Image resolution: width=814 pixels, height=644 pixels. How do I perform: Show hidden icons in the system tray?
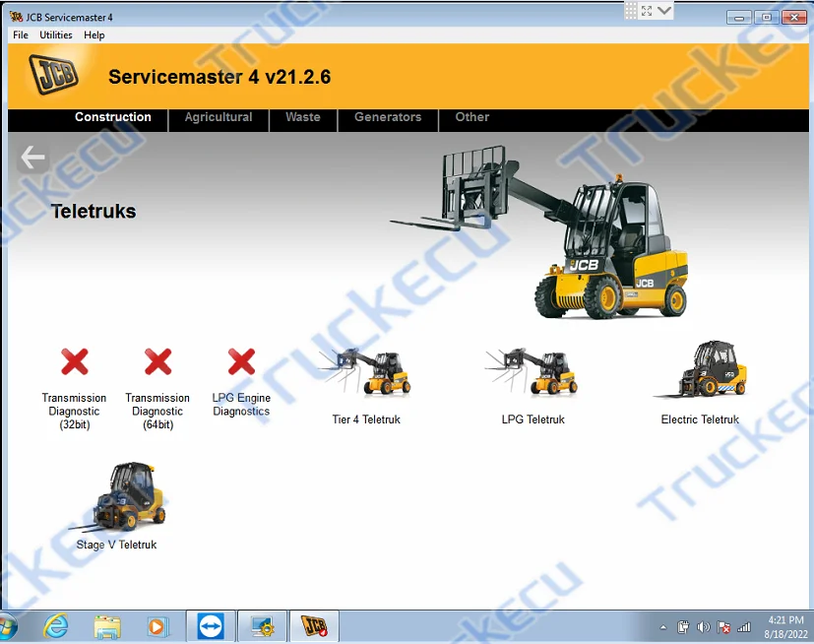tap(662, 627)
